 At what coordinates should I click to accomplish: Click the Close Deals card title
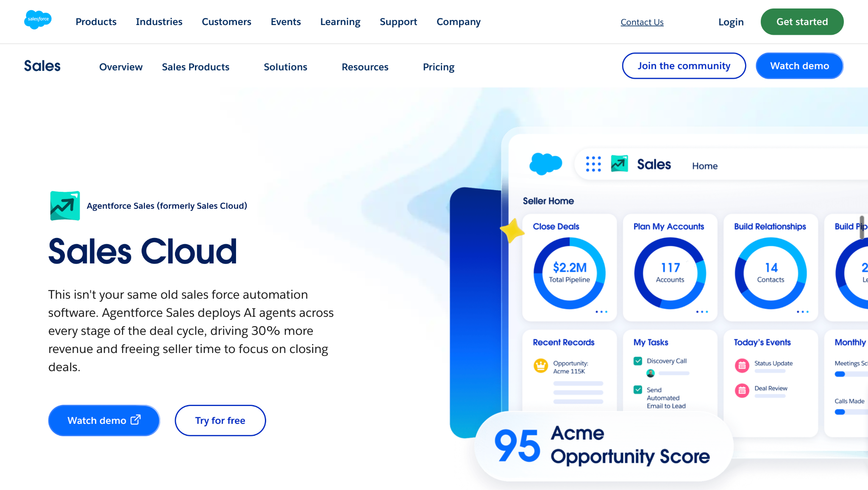556,227
